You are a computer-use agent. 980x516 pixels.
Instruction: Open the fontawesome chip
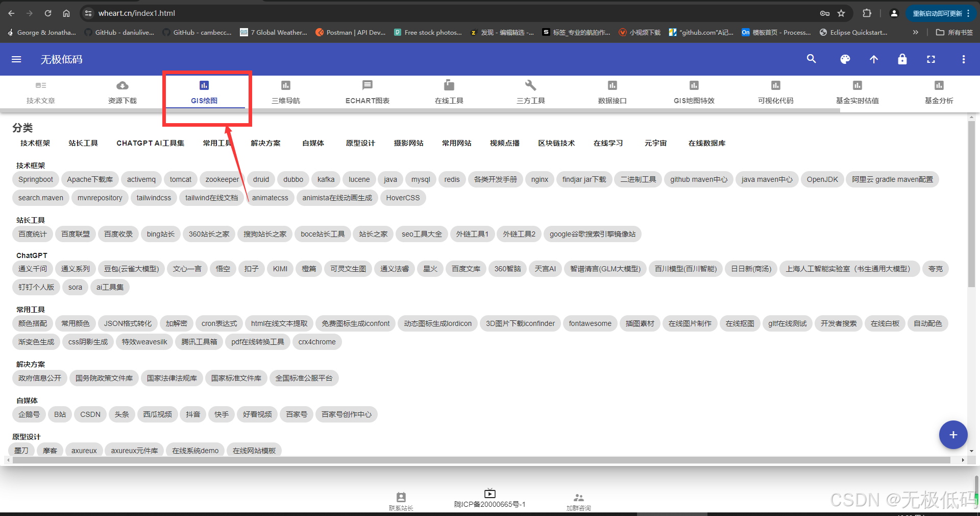(x=590, y=323)
